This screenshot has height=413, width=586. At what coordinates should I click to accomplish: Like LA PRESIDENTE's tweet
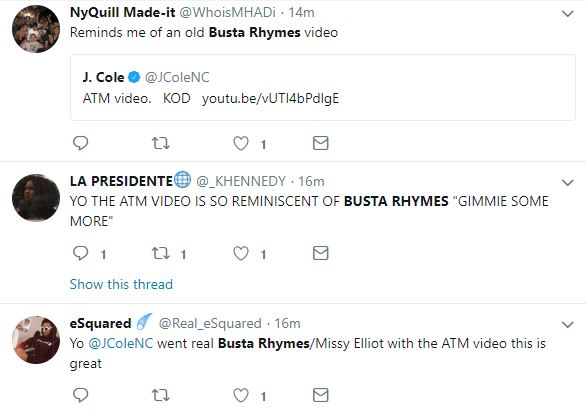point(241,253)
